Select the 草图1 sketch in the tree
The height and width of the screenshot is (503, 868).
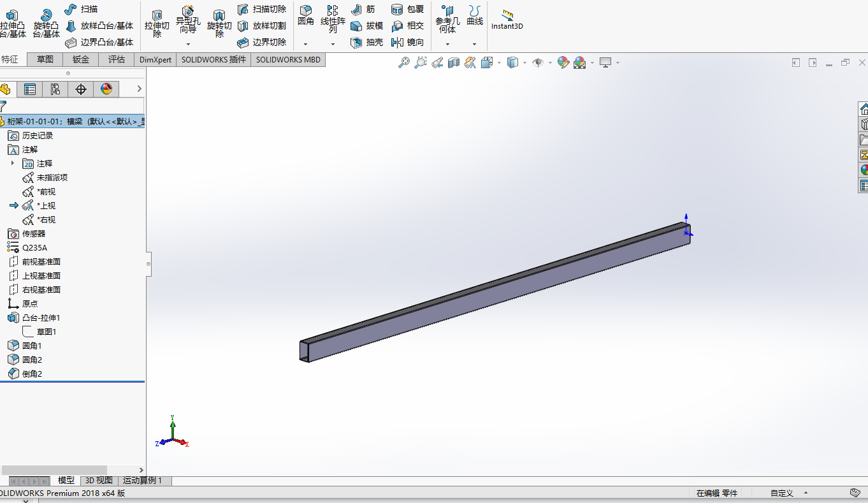click(x=40, y=332)
